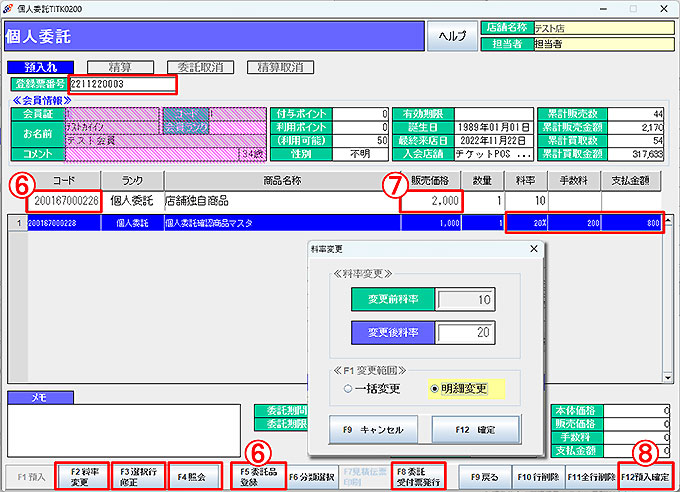Screen dimensions: 680x492
Task: Click the F12 預入確定 button
Action: [645, 477]
